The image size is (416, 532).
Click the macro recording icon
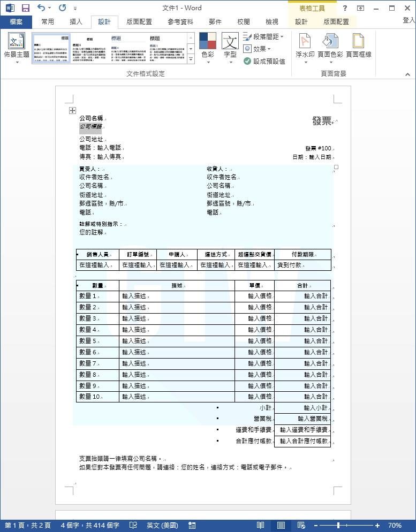click(192, 525)
